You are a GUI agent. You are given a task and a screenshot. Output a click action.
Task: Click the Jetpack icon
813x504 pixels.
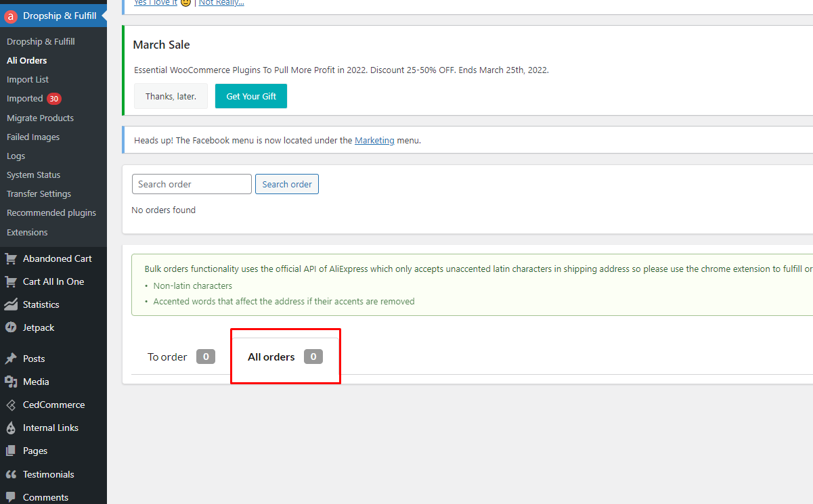tap(11, 327)
